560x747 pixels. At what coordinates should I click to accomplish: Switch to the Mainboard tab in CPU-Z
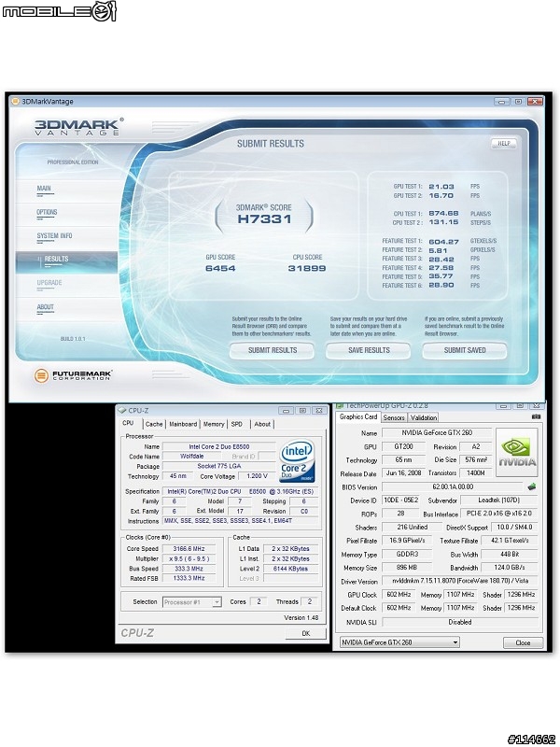point(183,424)
